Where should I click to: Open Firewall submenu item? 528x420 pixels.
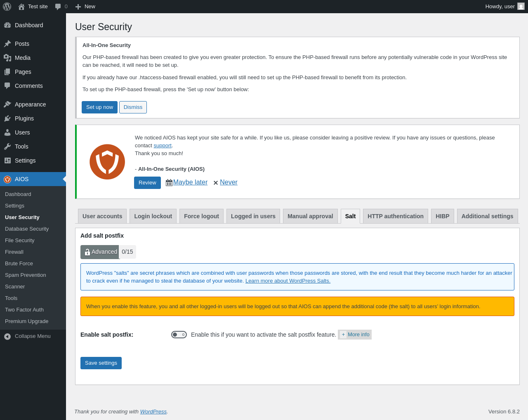[x=33, y=252]
